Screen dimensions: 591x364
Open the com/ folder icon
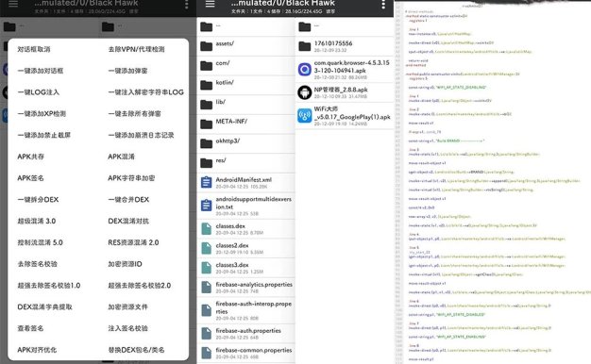pyautogui.click(x=206, y=65)
